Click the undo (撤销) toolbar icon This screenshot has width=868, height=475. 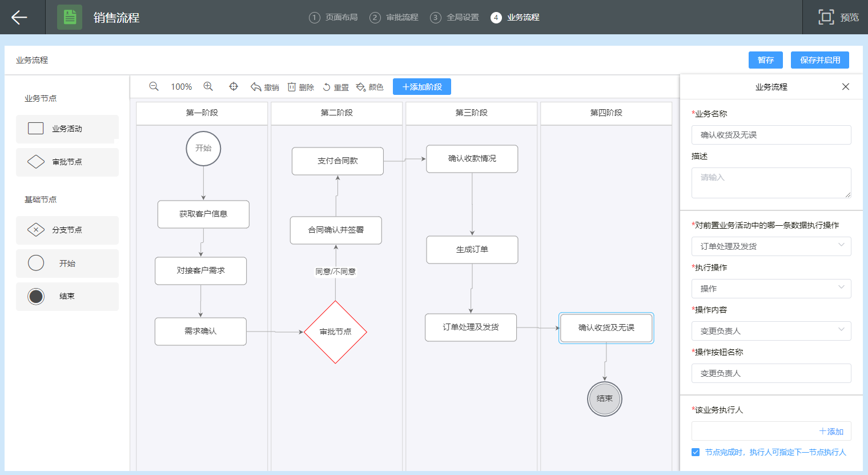(256, 87)
